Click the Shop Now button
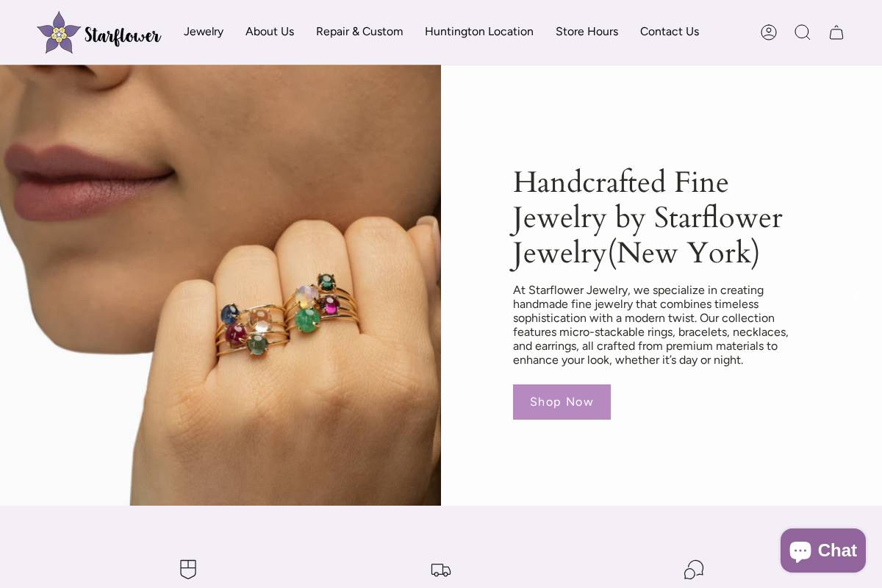This screenshot has height=588, width=882. pos(562,402)
